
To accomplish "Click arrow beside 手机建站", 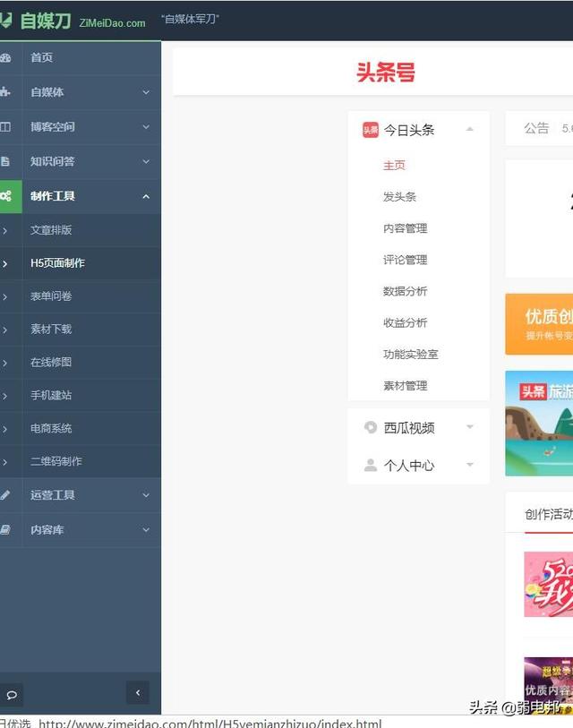I will 4,396.
